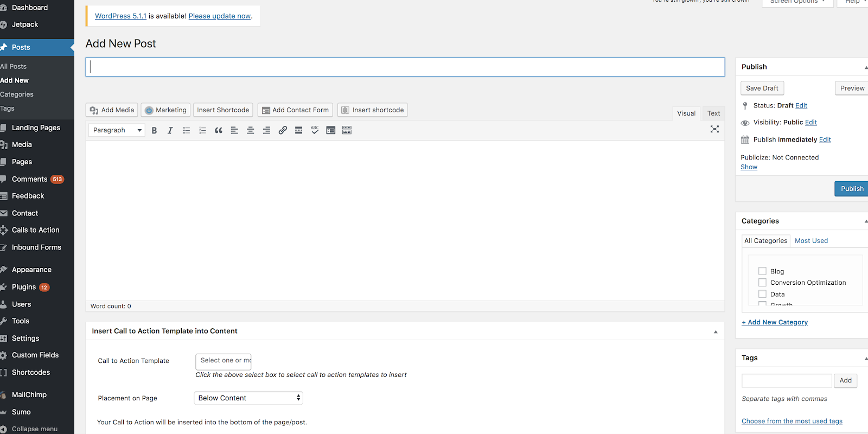
Task: Select the Data category checkbox
Action: (x=762, y=294)
